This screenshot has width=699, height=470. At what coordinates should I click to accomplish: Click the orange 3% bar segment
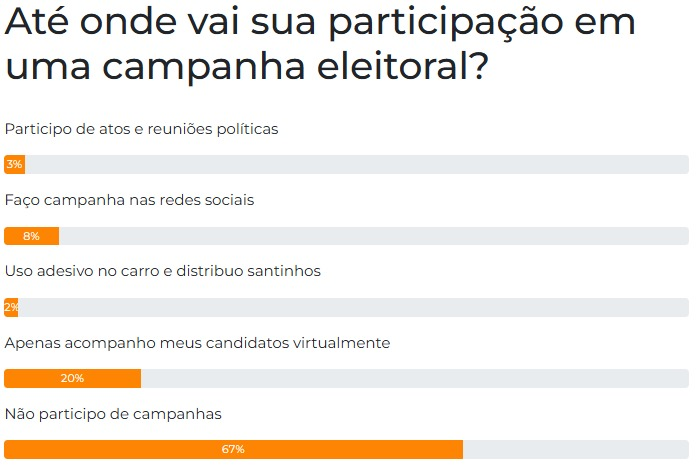(14, 165)
